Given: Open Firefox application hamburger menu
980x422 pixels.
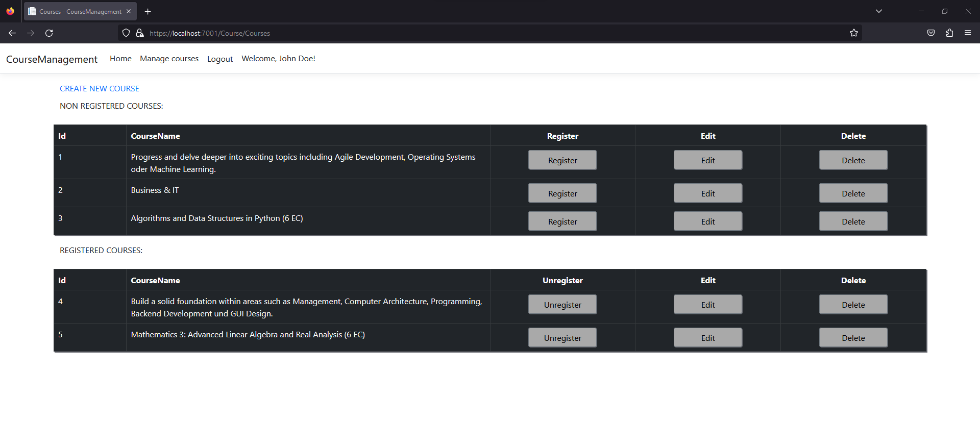Looking at the screenshot, I should pos(968,33).
